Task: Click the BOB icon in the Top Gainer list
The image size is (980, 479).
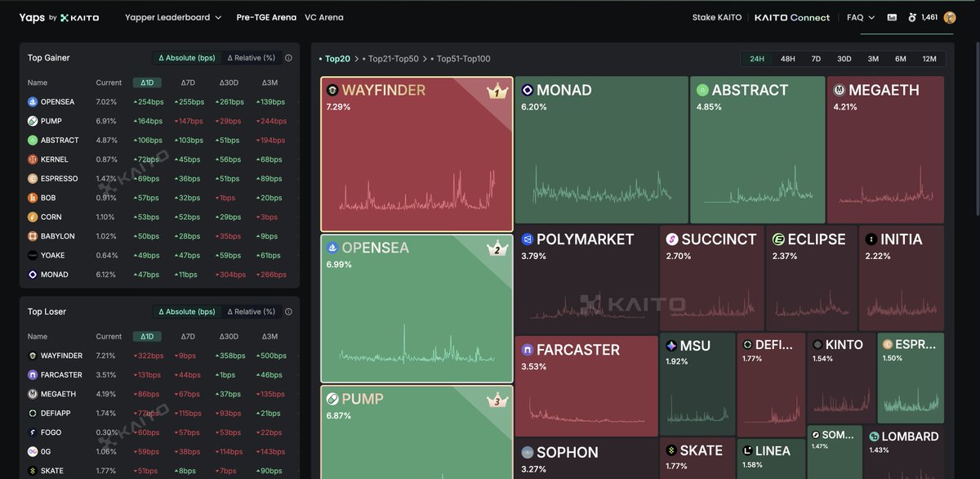Action: (x=33, y=198)
